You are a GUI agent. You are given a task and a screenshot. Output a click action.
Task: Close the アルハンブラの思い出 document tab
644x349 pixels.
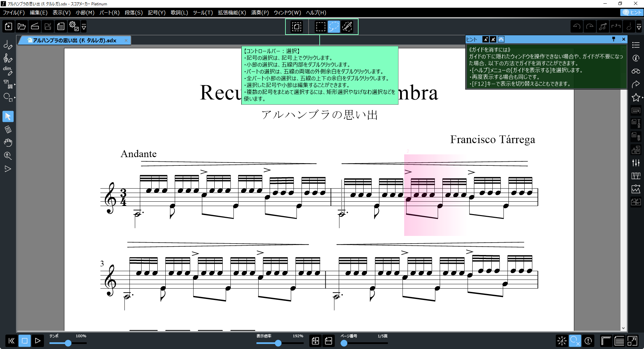click(126, 40)
